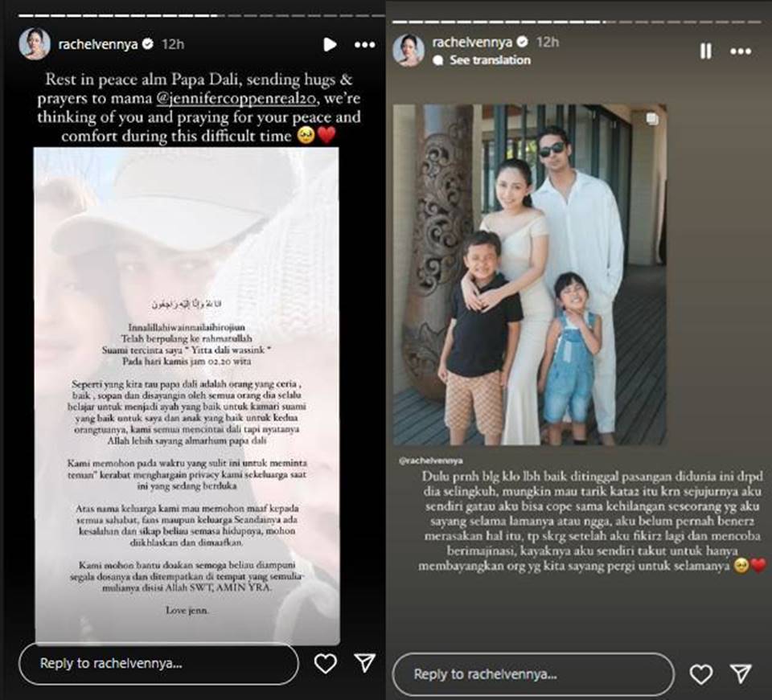
Task: Open the reshared family photo post
Action: [530, 275]
